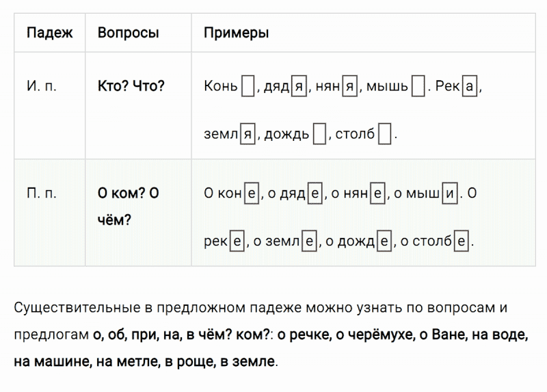Image resolution: width=547 pixels, height=392 pixels.
Task: Select the "И. п." case cell
Action: click(41, 87)
